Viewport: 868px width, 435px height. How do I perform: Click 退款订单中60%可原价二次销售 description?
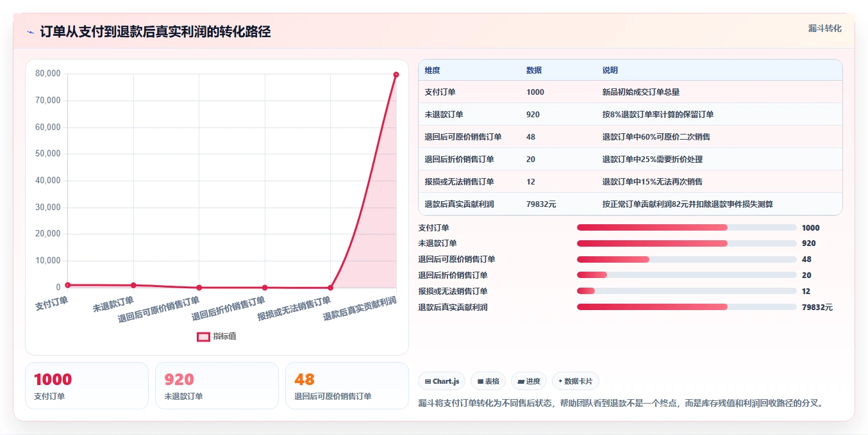(656, 137)
